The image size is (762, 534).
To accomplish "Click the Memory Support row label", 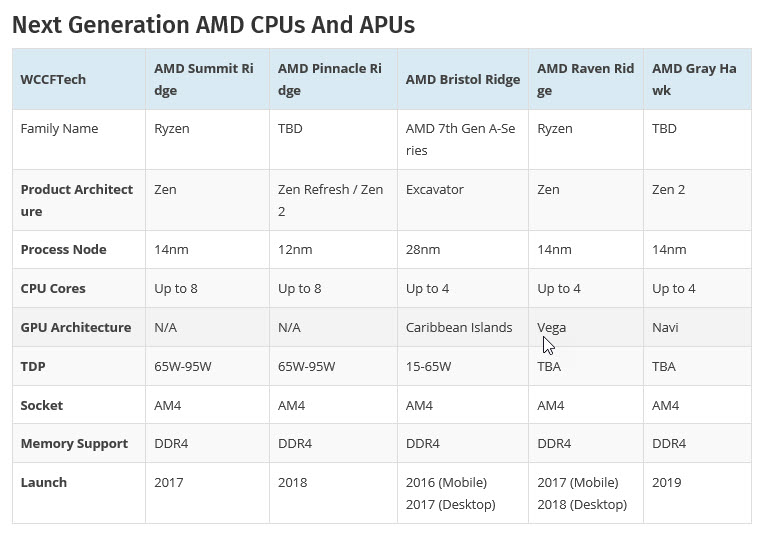I will (74, 443).
